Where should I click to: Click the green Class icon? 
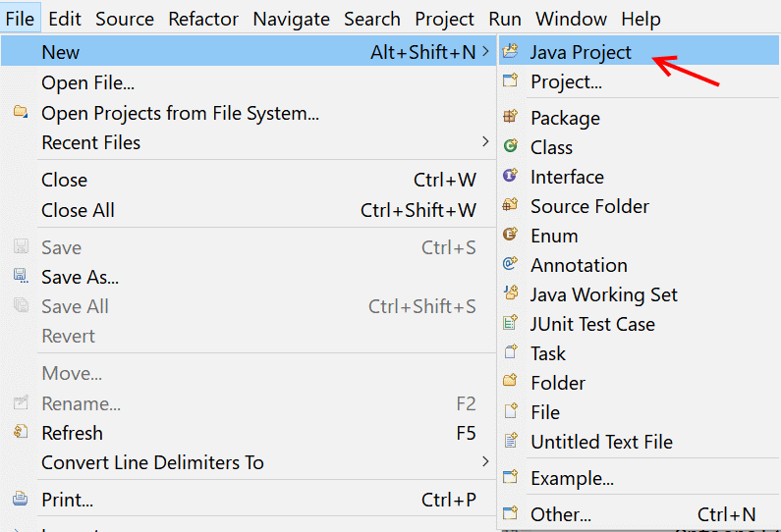[x=510, y=146]
